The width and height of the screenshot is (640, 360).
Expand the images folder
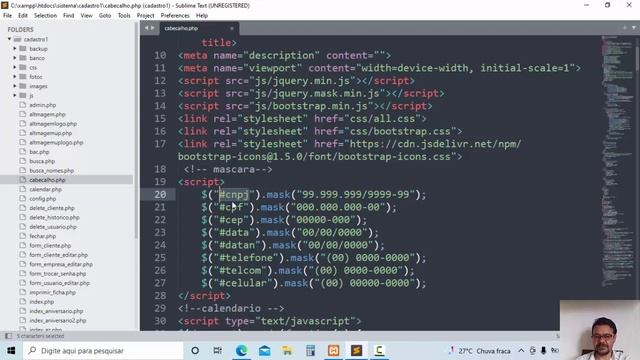point(15,86)
